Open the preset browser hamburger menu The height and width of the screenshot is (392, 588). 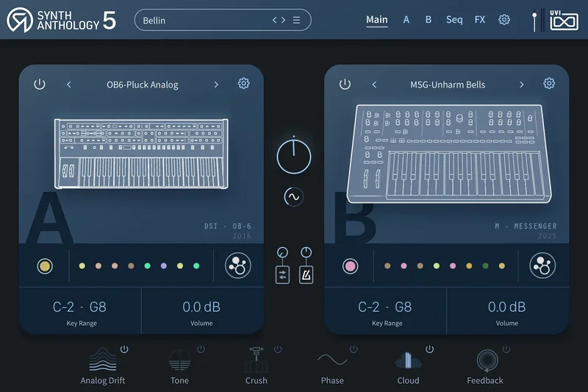[x=296, y=21]
